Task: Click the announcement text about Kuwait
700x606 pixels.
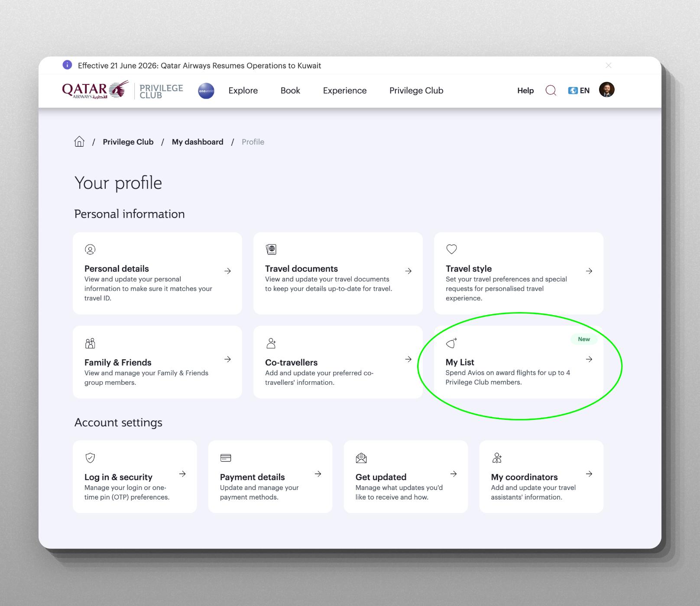Action: click(199, 66)
